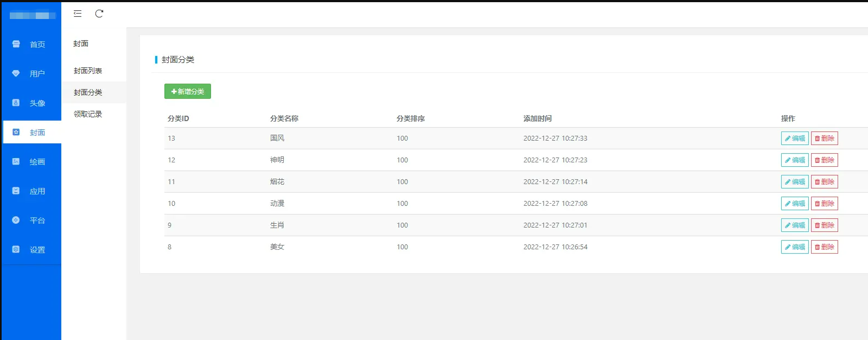The image size is (868, 340).
Task: Click the blurred logo in the sidebar
Action: click(33, 16)
